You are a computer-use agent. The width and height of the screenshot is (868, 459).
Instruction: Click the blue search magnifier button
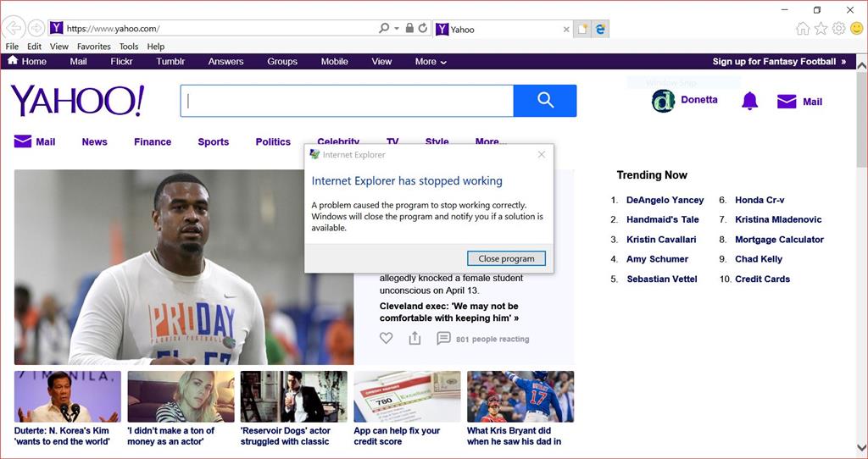(x=545, y=101)
